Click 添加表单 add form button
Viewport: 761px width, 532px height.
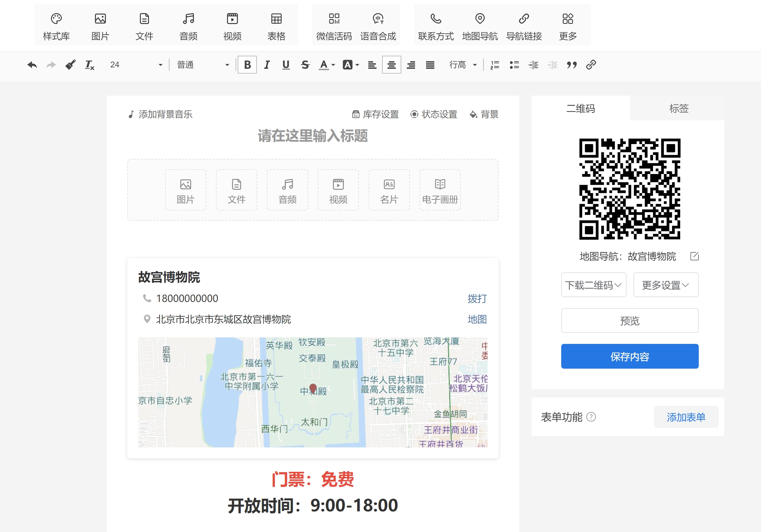coord(686,417)
